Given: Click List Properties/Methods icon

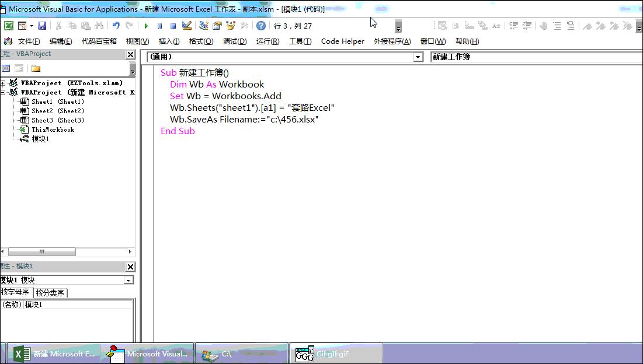Looking at the screenshot, I should pyautogui.click(x=442, y=26).
